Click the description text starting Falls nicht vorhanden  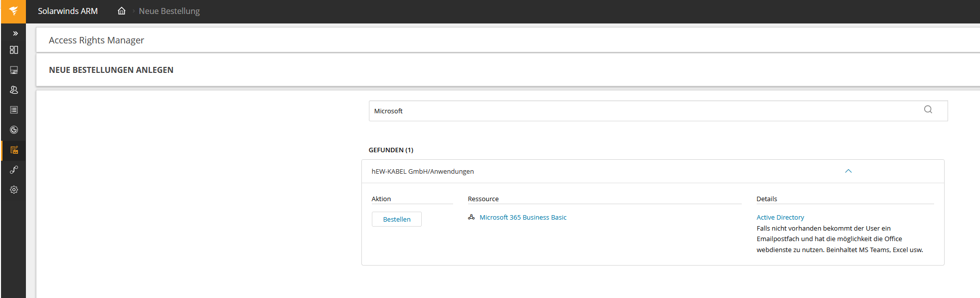(x=840, y=239)
